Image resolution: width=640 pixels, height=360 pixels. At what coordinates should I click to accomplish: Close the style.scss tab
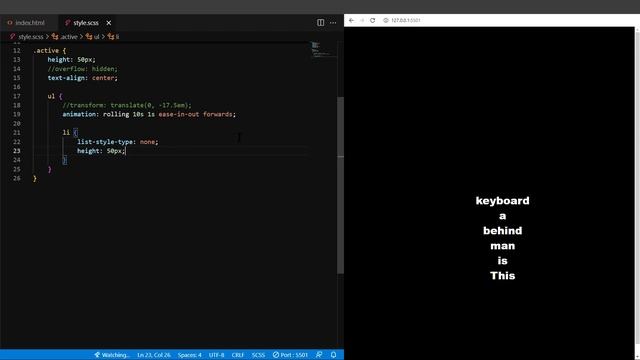[109, 23]
